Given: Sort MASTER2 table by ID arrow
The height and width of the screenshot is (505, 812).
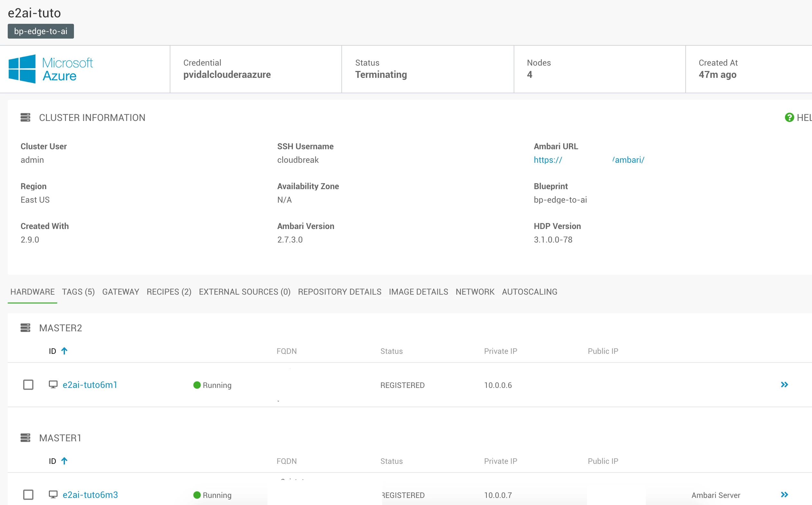Looking at the screenshot, I should (64, 351).
